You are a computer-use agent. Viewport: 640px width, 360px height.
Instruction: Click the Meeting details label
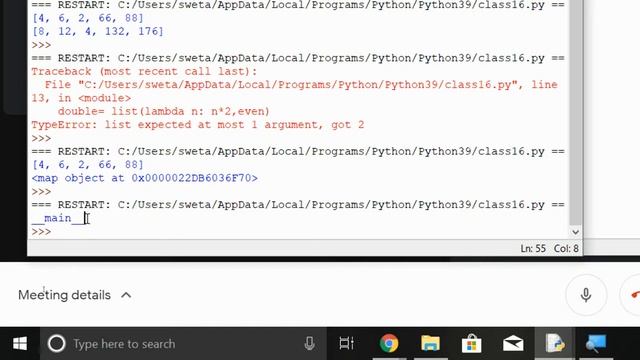pyautogui.click(x=64, y=295)
